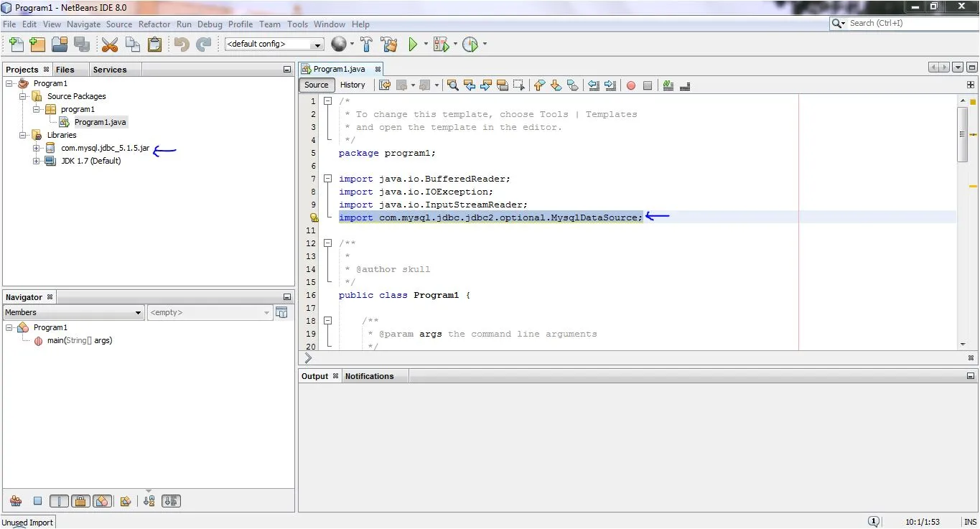Switch to the Services tab
The image size is (980, 529).
(110, 70)
